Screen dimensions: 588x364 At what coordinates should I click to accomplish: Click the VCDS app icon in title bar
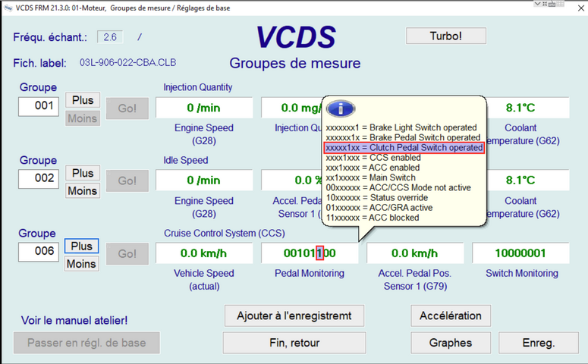click(x=8, y=8)
